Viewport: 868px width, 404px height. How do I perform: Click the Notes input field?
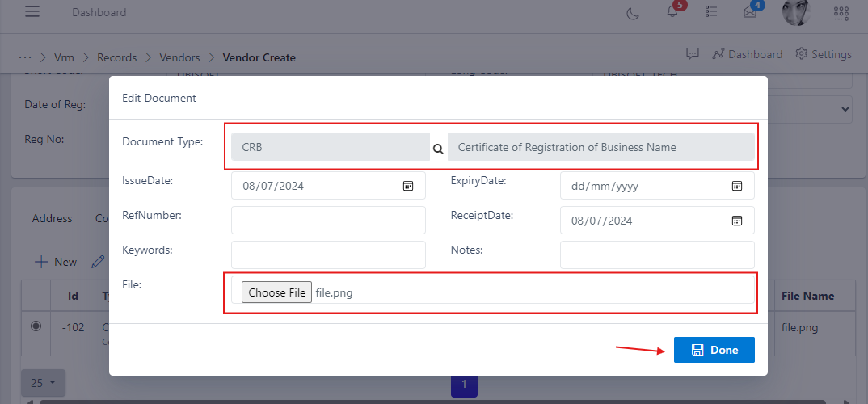click(x=657, y=255)
